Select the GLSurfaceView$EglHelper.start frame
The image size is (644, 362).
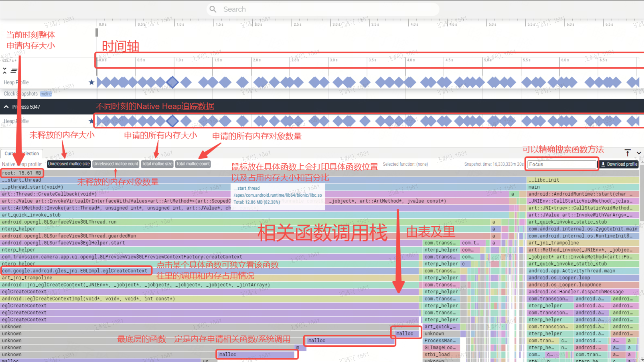(x=211, y=243)
